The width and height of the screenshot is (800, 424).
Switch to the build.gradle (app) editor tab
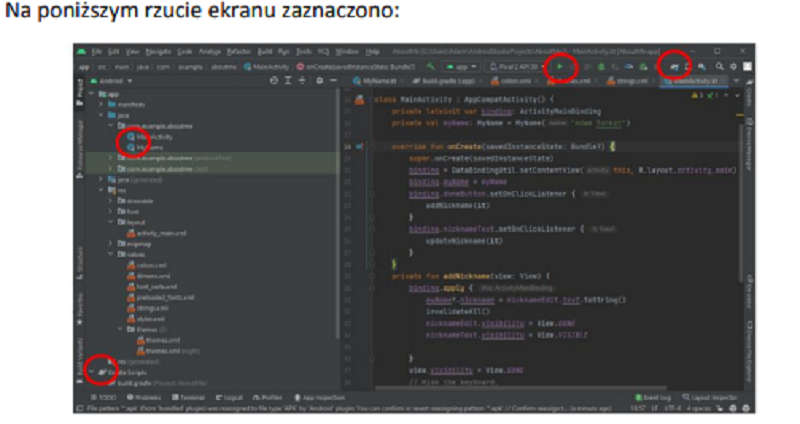coord(446,81)
